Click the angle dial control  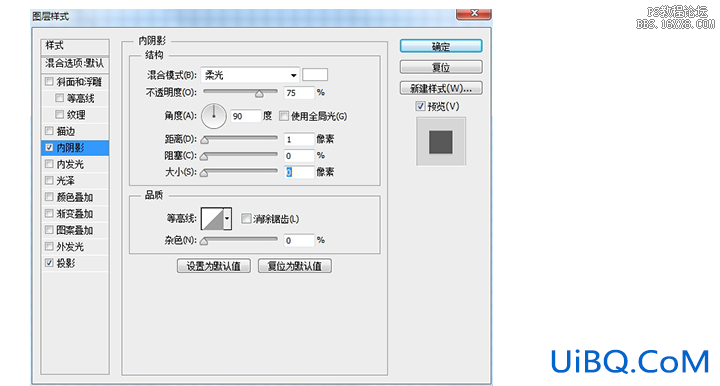tap(214, 116)
